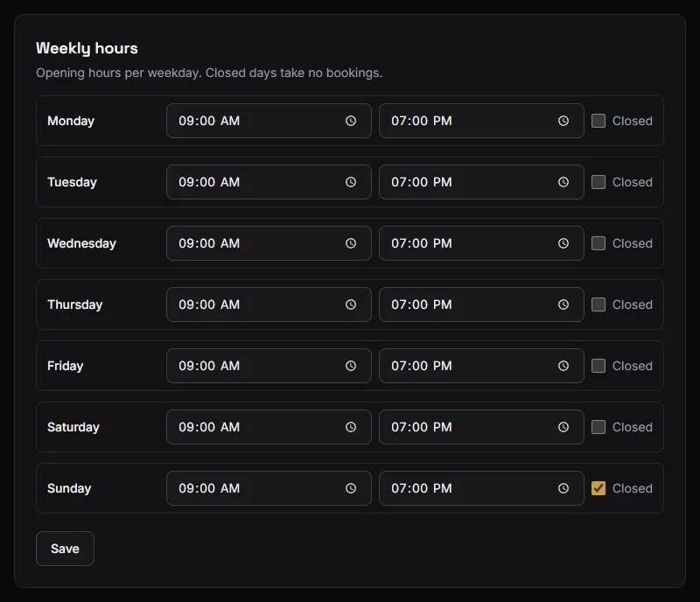Click the Saturday row label
This screenshot has height=602, width=700.
tap(73, 427)
